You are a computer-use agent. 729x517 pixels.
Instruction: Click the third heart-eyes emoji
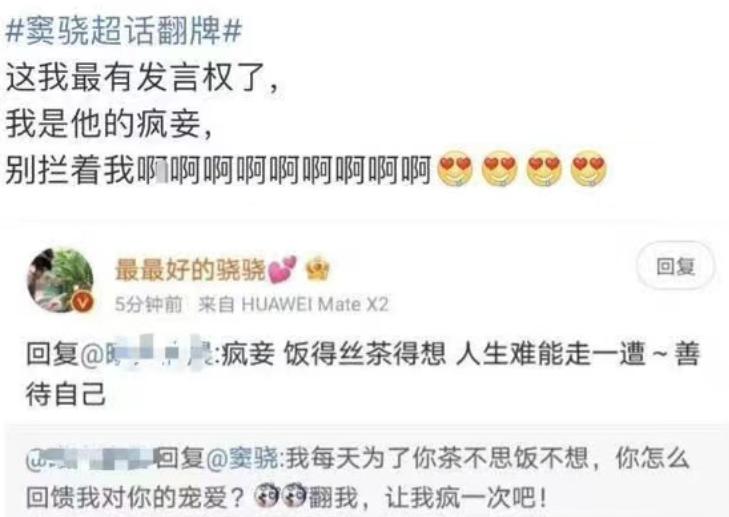pyautogui.click(x=544, y=169)
